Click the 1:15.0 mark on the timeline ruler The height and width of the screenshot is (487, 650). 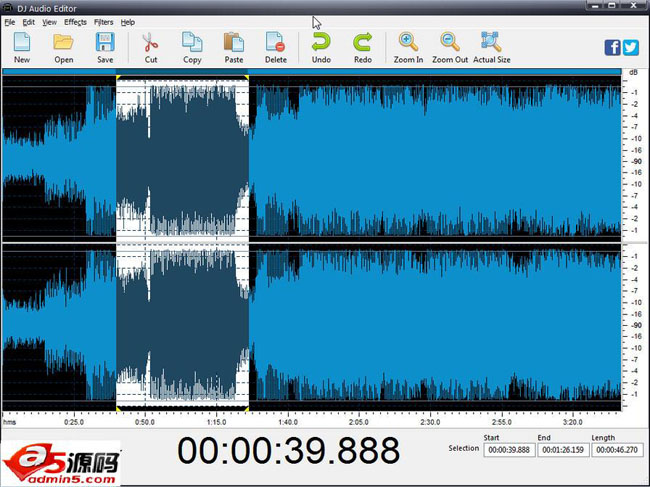click(216, 422)
